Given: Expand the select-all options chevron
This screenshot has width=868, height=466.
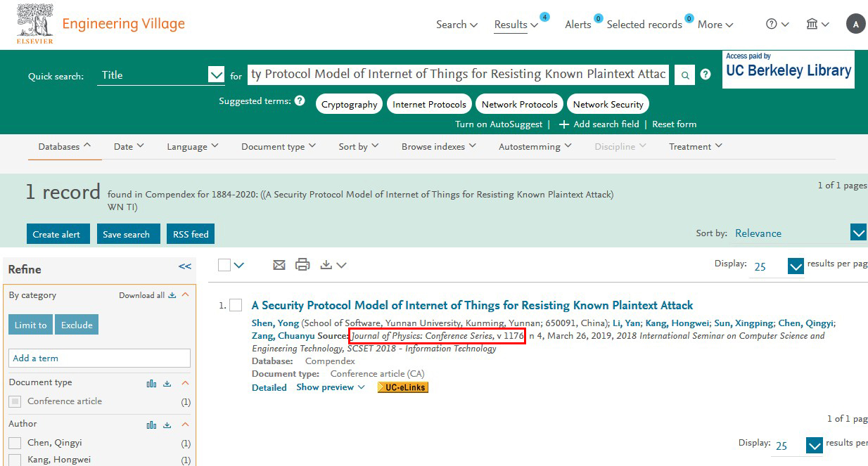Looking at the screenshot, I should coord(239,265).
